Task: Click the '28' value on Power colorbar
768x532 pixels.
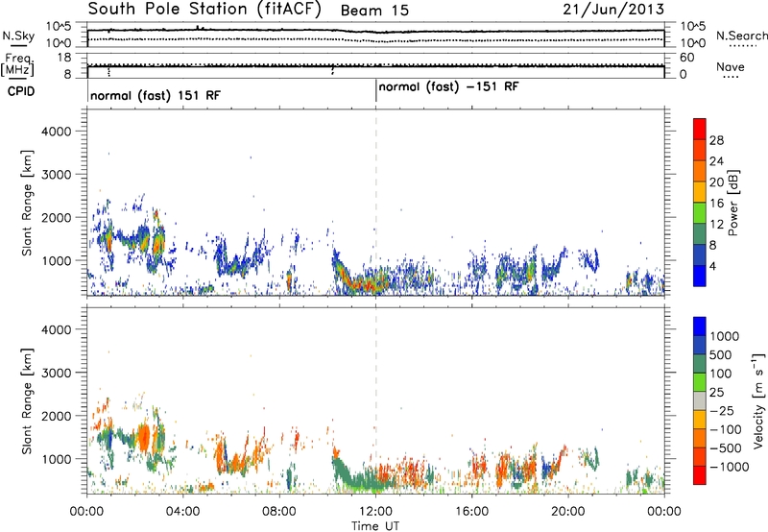Action: pyautogui.click(x=716, y=140)
